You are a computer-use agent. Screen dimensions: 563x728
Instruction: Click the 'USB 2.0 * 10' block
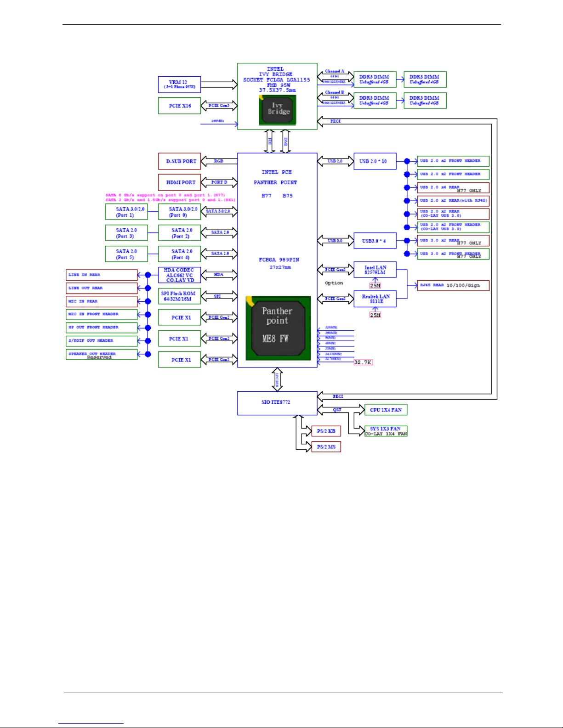375,161
